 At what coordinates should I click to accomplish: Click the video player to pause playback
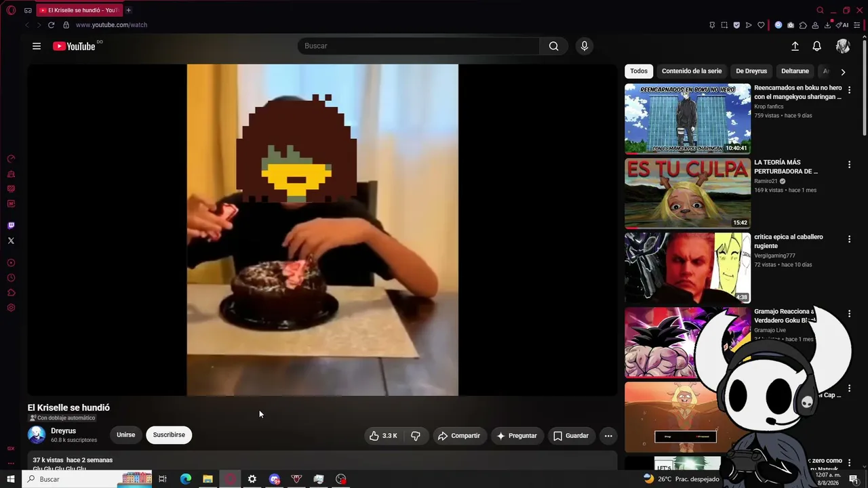coord(323,230)
